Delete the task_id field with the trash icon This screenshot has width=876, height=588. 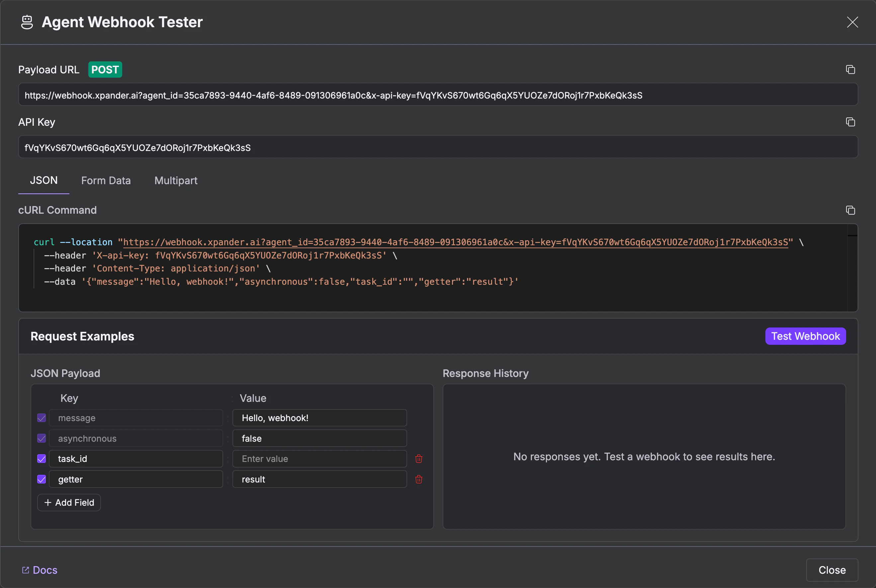tap(419, 458)
